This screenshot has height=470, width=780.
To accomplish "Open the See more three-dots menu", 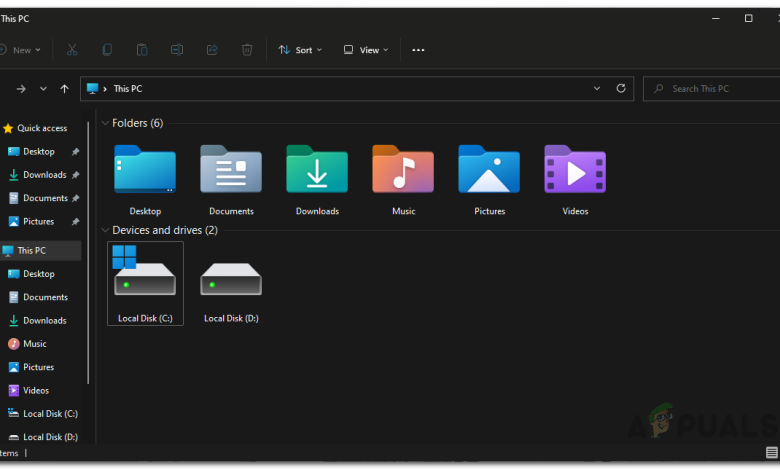I will pos(418,50).
